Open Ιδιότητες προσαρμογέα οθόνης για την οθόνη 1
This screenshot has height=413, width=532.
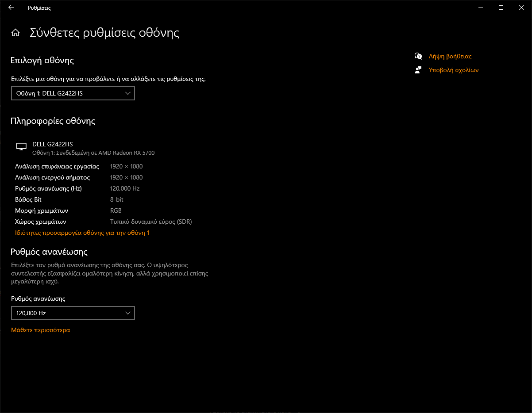82,233
